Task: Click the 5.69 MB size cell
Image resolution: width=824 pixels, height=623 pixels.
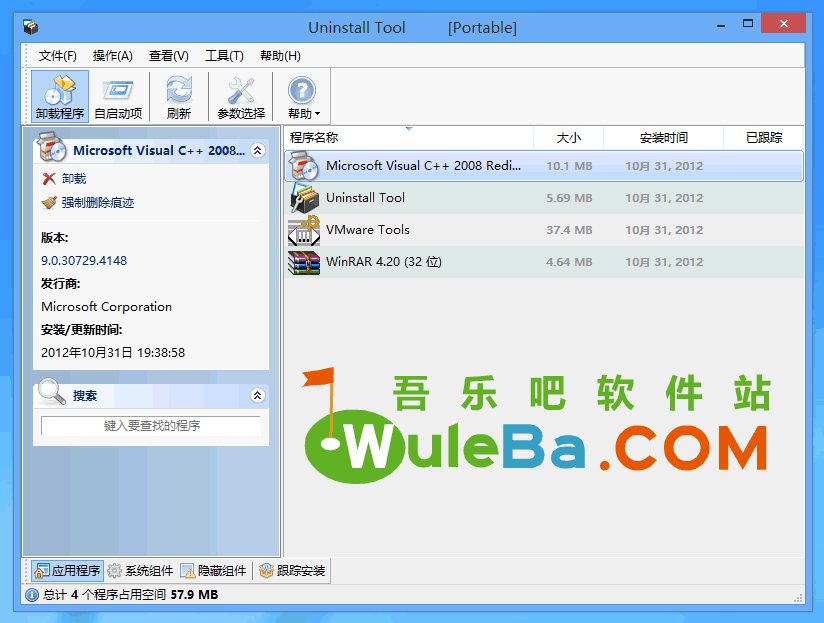Action: click(569, 198)
